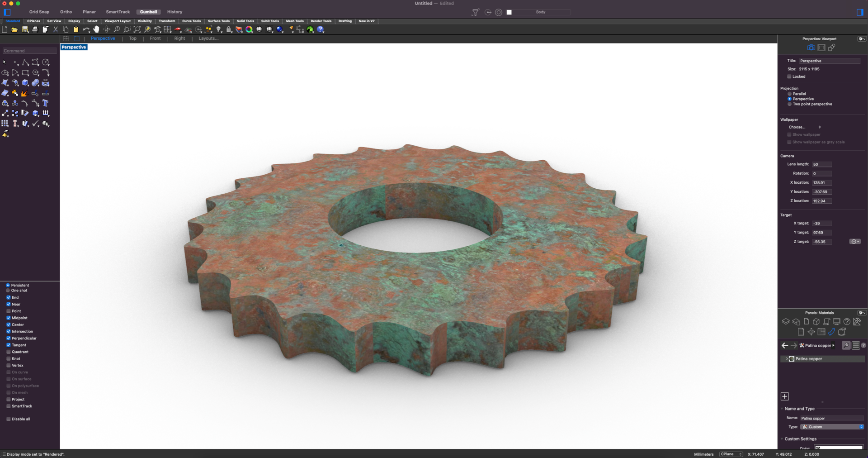The height and width of the screenshot is (458, 868).
Task: Open the Print icon in toolbar
Action: (x=35, y=29)
